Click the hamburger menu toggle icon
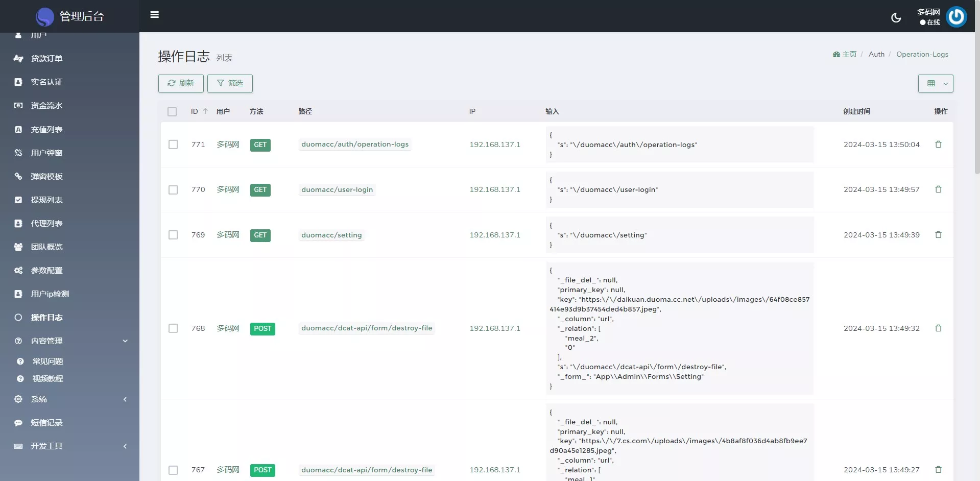980x481 pixels. (x=154, y=15)
